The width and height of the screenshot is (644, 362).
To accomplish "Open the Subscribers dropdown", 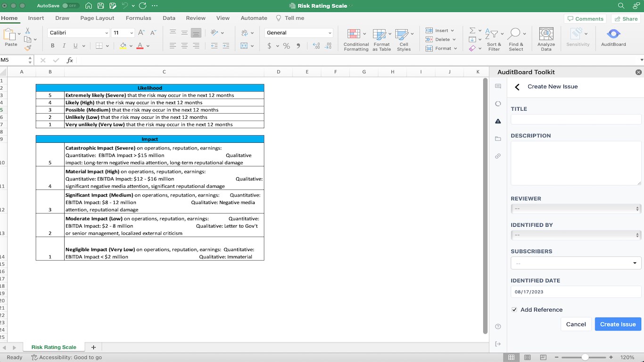I will coord(576,263).
